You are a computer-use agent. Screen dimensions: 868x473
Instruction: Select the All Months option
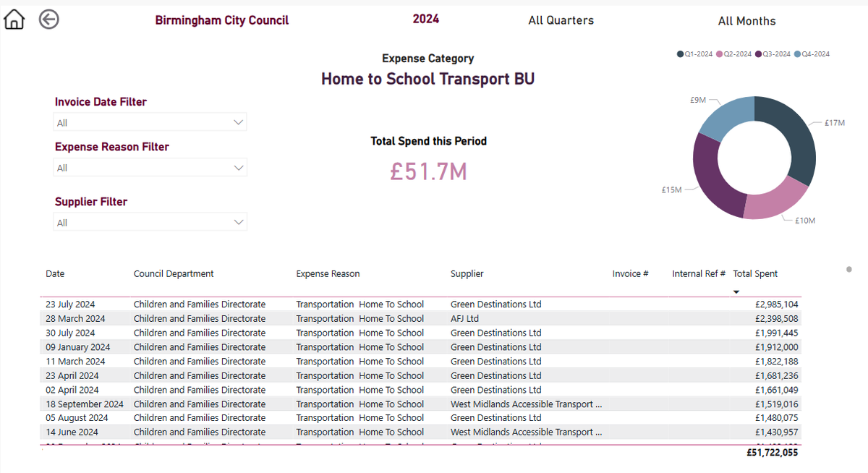pyautogui.click(x=746, y=21)
